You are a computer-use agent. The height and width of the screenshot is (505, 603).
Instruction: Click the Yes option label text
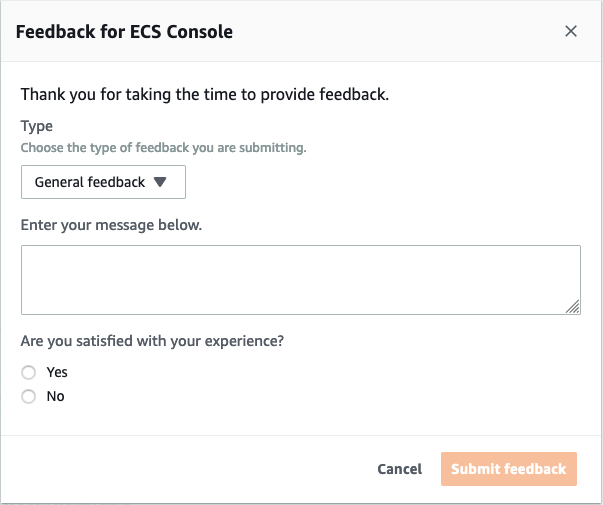(57, 372)
